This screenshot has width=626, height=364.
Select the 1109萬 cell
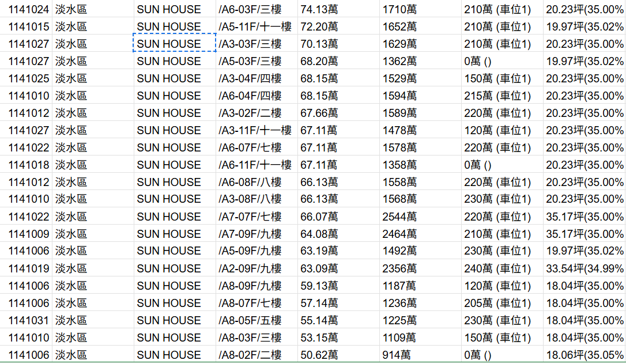[x=420, y=338]
